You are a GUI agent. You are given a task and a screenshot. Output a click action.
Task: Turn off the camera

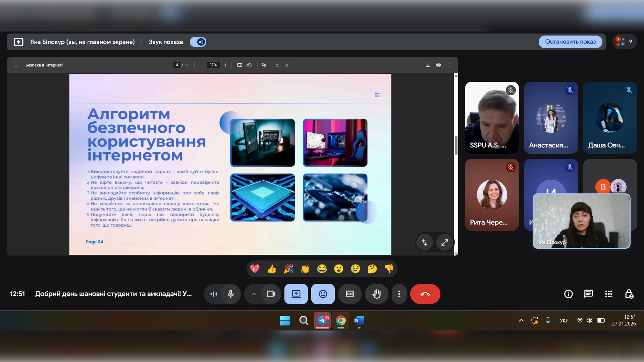271,294
